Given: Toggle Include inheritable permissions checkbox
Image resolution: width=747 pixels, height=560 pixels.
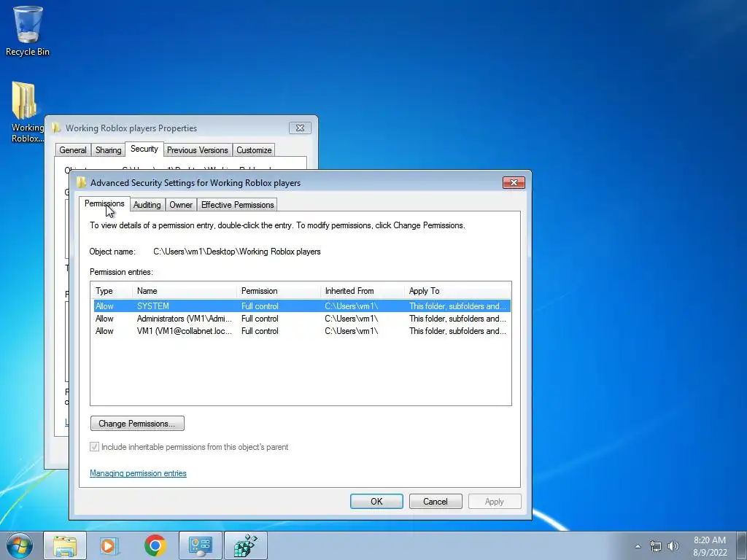Looking at the screenshot, I should pyautogui.click(x=94, y=447).
